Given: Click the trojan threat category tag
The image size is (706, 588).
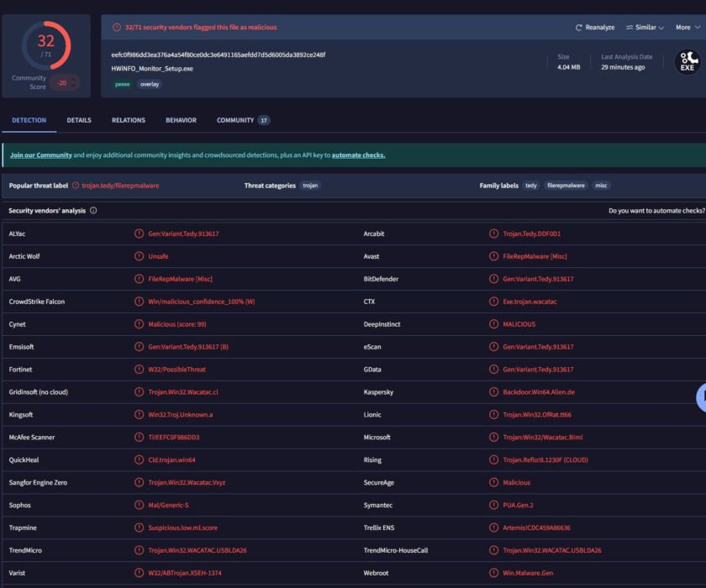Looking at the screenshot, I should [x=310, y=186].
